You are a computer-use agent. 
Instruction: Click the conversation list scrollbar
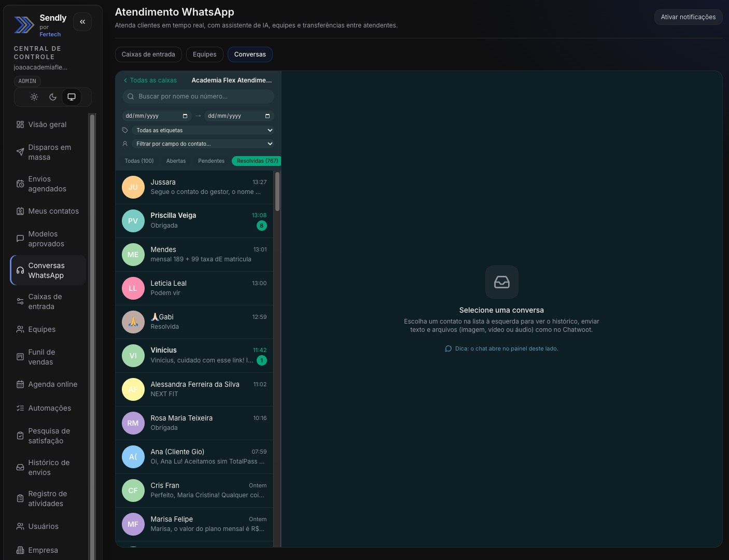pos(277,192)
